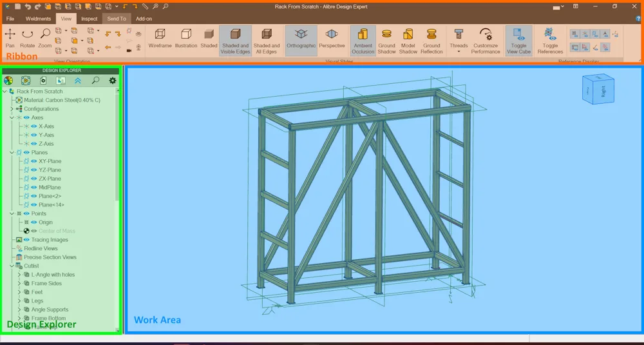
Task: Hide the XY-Plane using eye icon
Action: coord(34,161)
